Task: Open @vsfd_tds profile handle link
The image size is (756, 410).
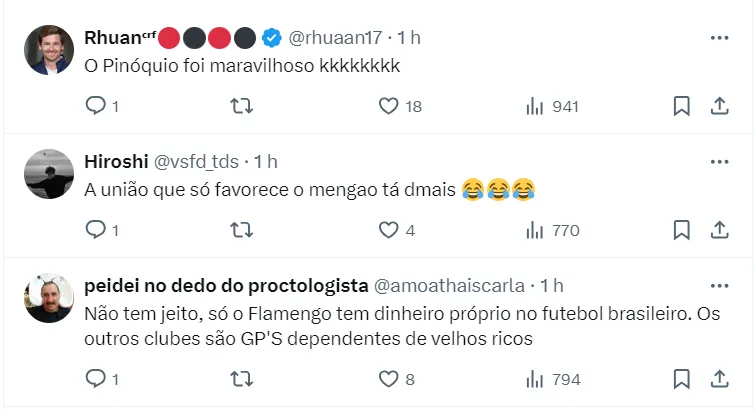Action: [x=196, y=161]
